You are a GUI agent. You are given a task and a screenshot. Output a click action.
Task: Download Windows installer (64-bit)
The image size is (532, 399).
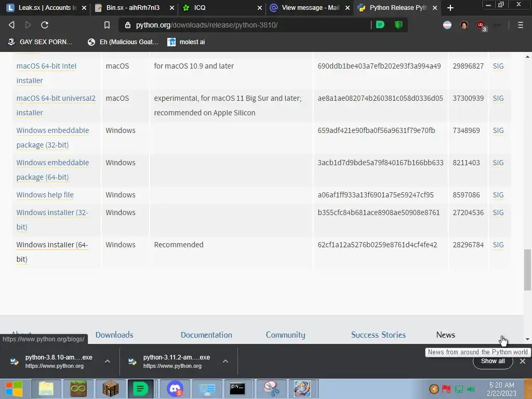52,252
